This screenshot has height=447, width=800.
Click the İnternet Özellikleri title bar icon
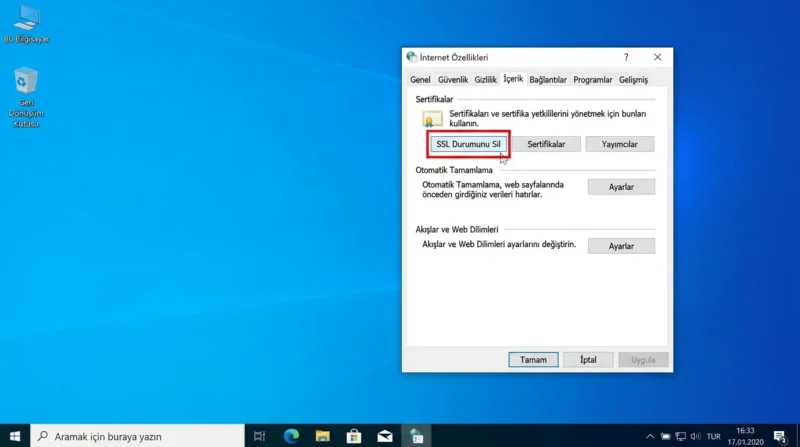(x=412, y=57)
